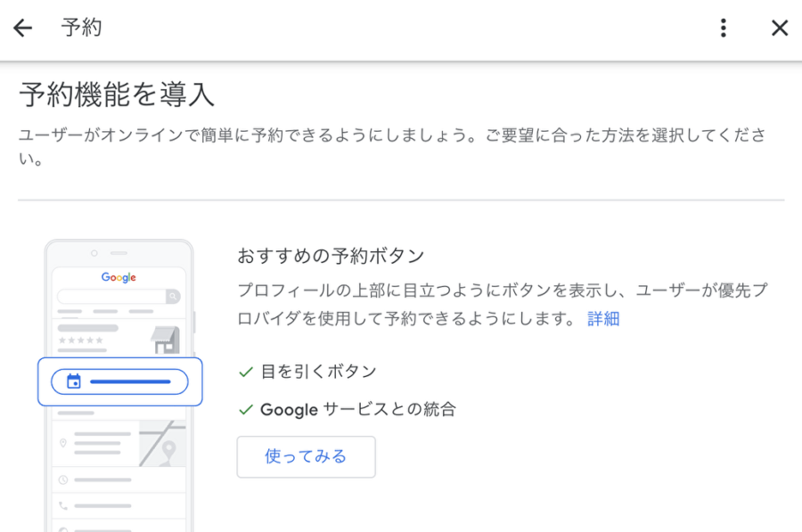Open the 詳細 link
The image size is (802, 532).
(x=603, y=319)
